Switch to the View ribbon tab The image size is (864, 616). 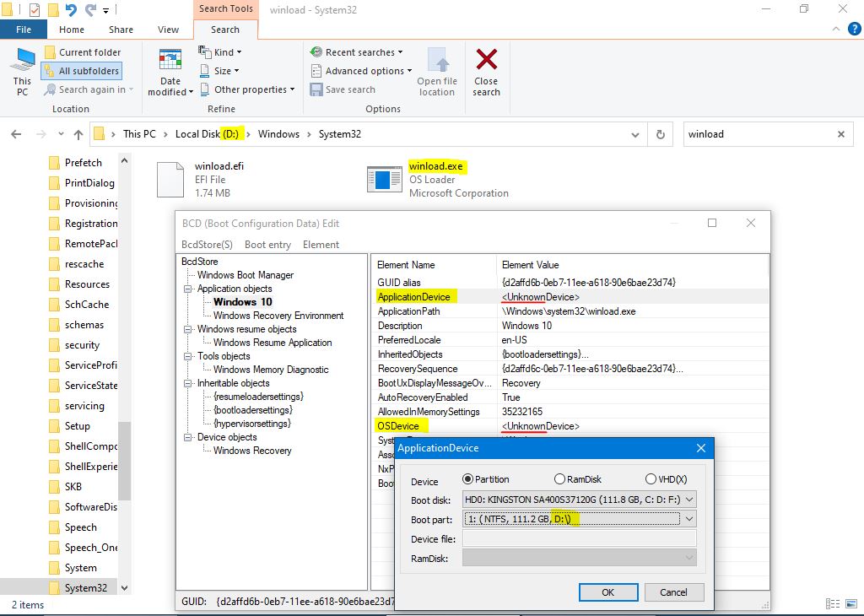pyautogui.click(x=168, y=30)
